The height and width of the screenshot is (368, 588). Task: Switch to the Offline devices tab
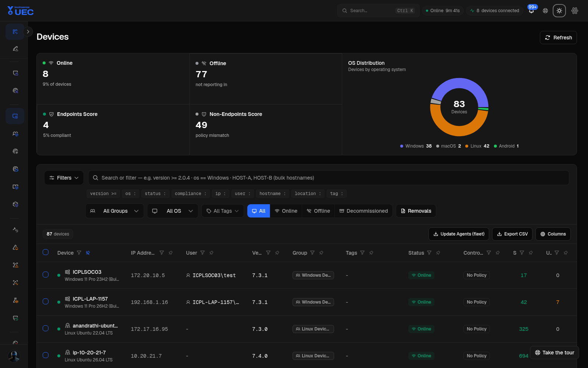(318, 211)
